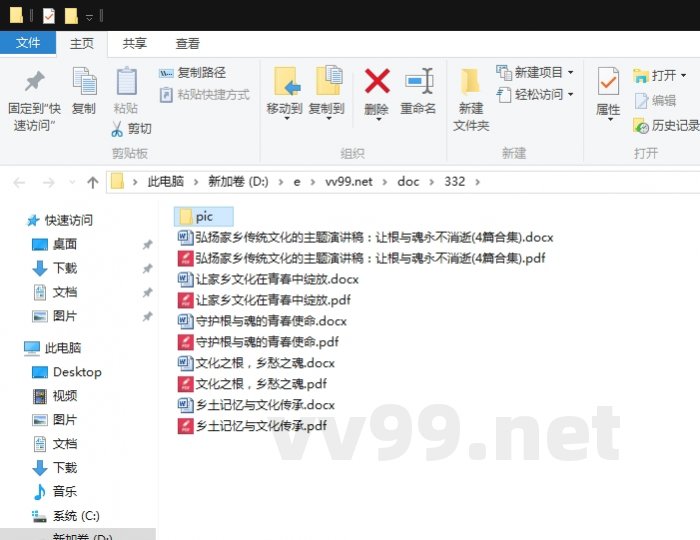Open the Properties (属性) command
Screen dimensions: 700x540
pos(608,93)
